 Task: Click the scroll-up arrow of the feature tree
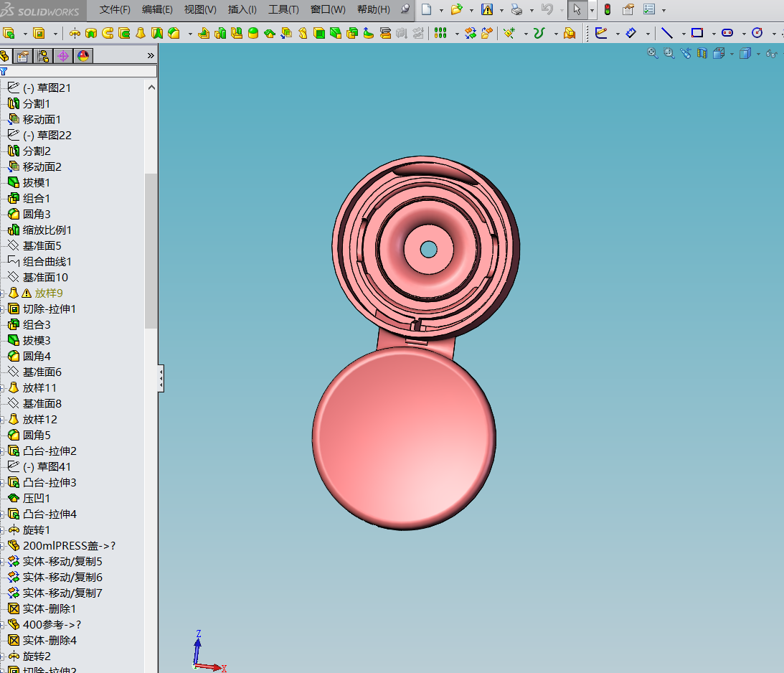(151, 88)
